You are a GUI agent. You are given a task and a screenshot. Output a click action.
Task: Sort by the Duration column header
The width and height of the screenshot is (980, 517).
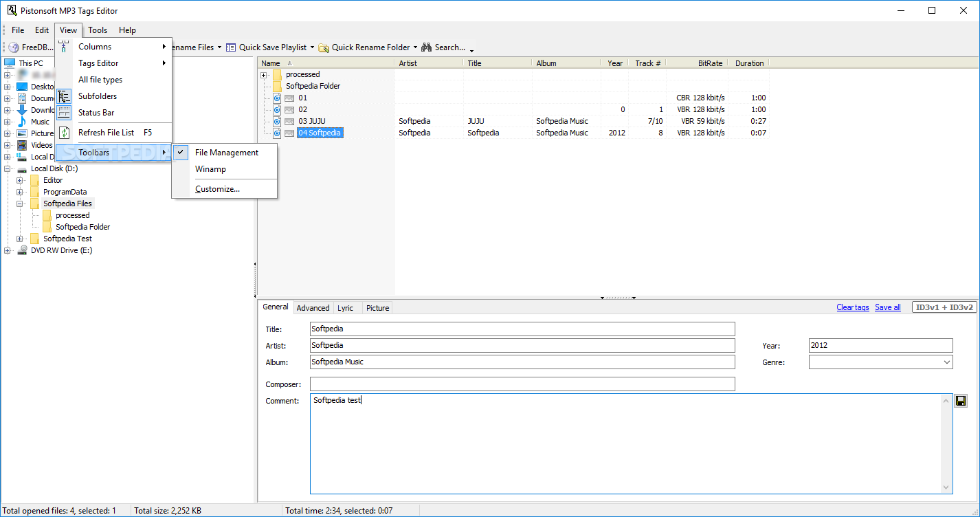pos(748,63)
